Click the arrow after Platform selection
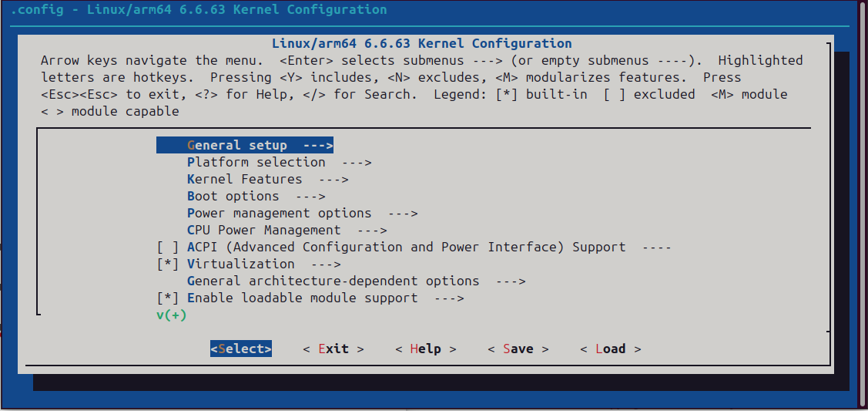The width and height of the screenshot is (868, 411). (357, 162)
